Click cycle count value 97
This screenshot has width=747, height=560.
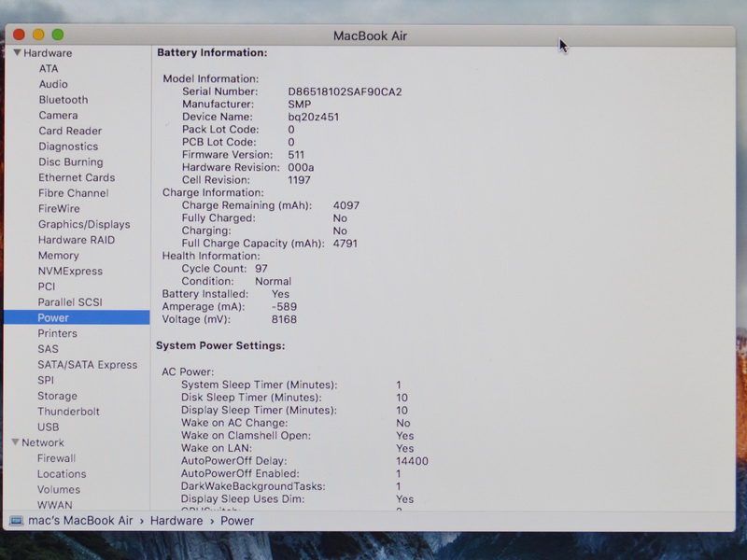point(261,269)
